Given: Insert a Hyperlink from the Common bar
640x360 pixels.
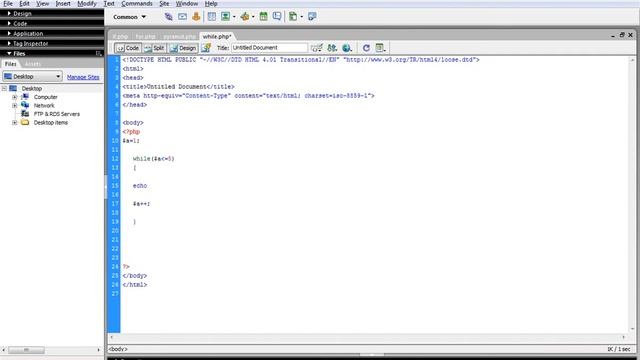Looking at the screenshot, I should click(x=169, y=17).
